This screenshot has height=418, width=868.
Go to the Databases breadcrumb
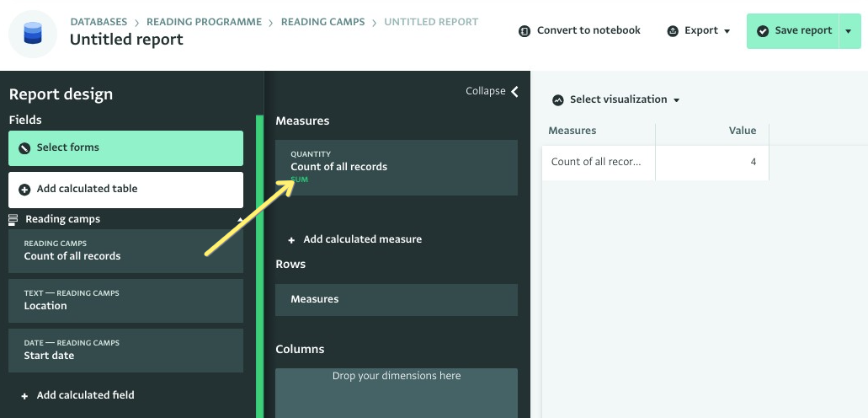point(99,22)
